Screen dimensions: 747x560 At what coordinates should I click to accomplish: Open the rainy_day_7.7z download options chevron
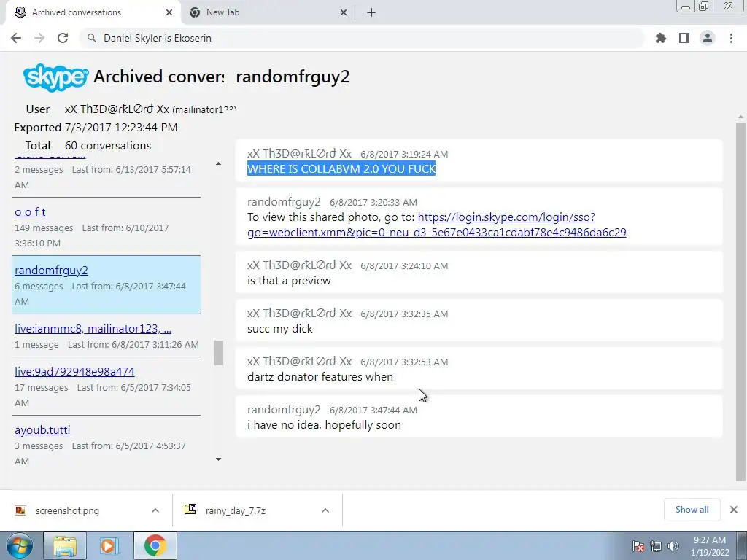tap(325, 510)
